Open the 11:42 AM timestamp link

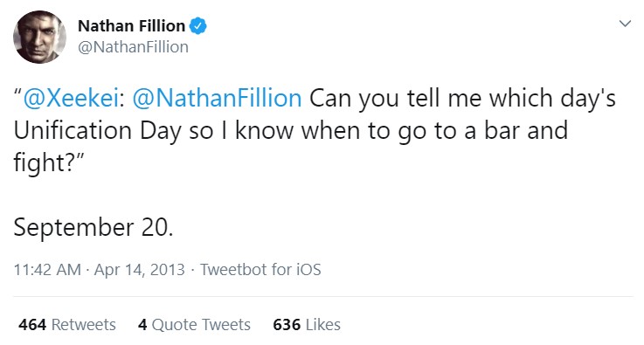coord(47,270)
